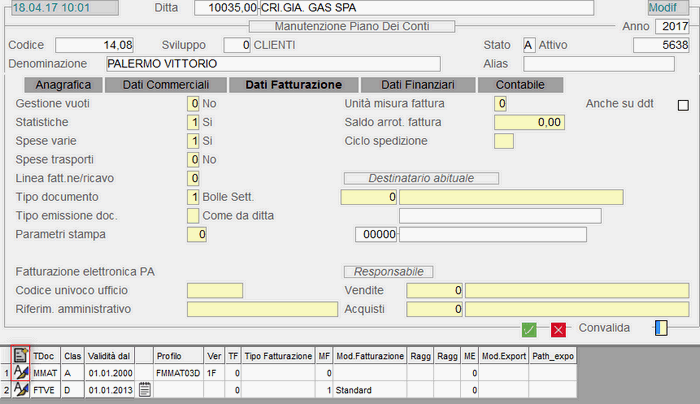700x404 pixels.
Task: Click the Manutenzione Piano Dei Conti button
Action: click(x=352, y=26)
